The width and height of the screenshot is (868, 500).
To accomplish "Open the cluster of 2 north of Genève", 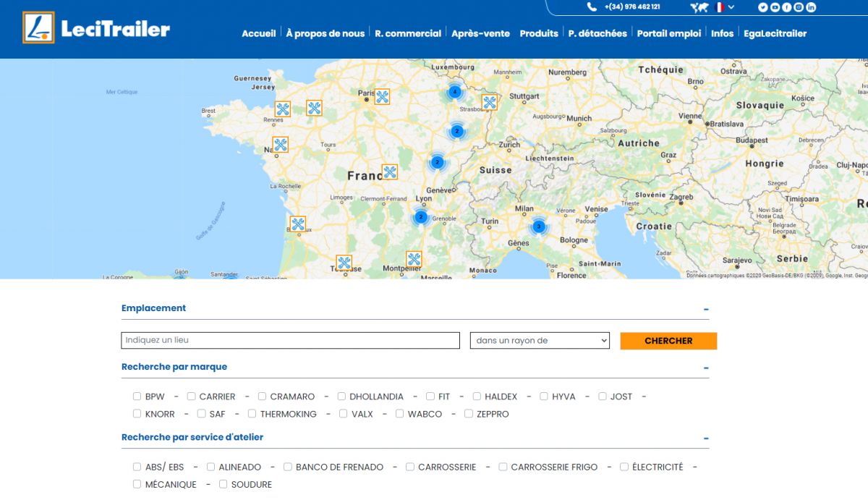I will [x=437, y=162].
